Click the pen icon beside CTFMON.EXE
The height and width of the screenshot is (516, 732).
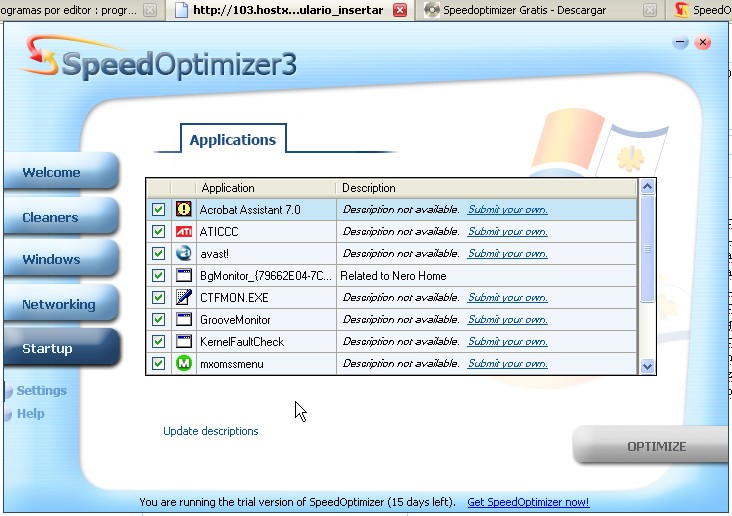coord(183,297)
